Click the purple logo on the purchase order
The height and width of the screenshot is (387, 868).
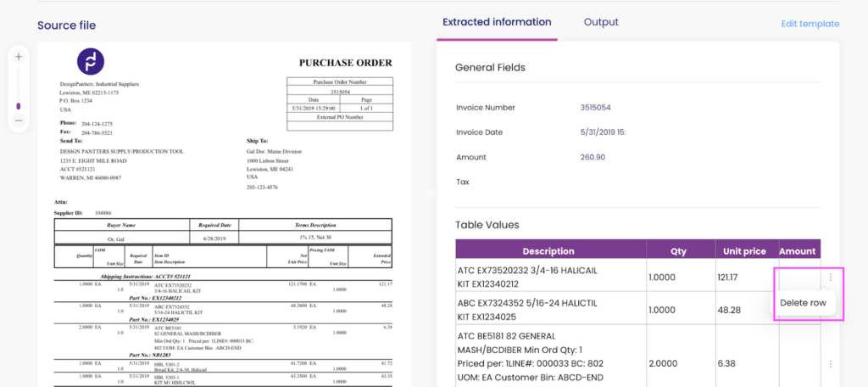point(91,61)
